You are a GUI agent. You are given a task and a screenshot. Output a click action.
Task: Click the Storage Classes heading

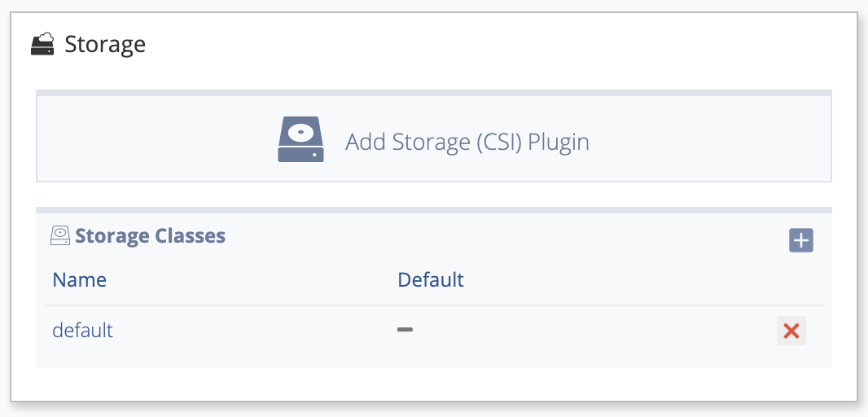(x=150, y=235)
